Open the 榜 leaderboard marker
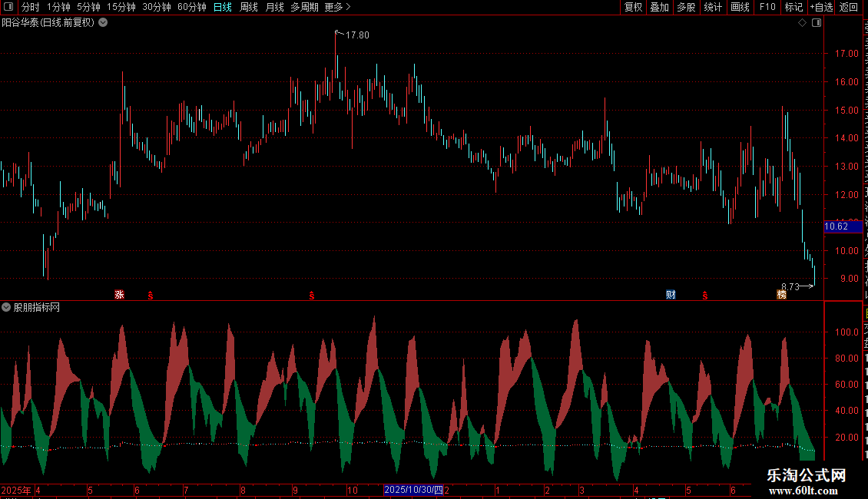The image size is (868, 499). [x=782, y=294]
